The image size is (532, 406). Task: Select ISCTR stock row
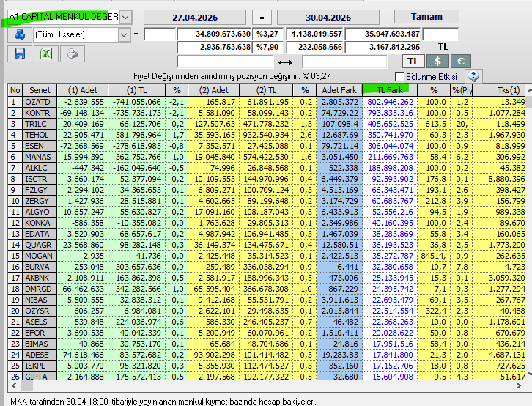click(266, 179)
